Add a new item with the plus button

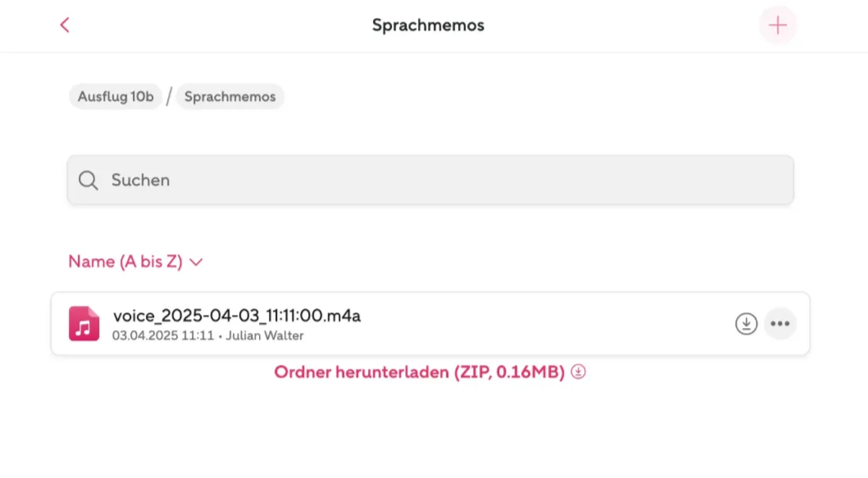click(x=777, y=25)
